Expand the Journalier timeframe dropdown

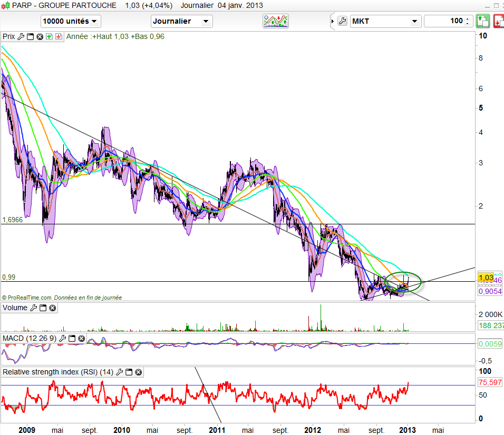pyautogui.click(x=181, y=21)
